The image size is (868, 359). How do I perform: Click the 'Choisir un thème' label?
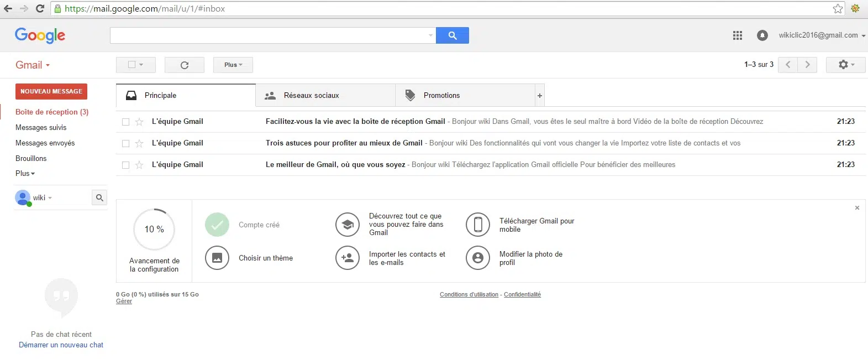coord(266,258)
